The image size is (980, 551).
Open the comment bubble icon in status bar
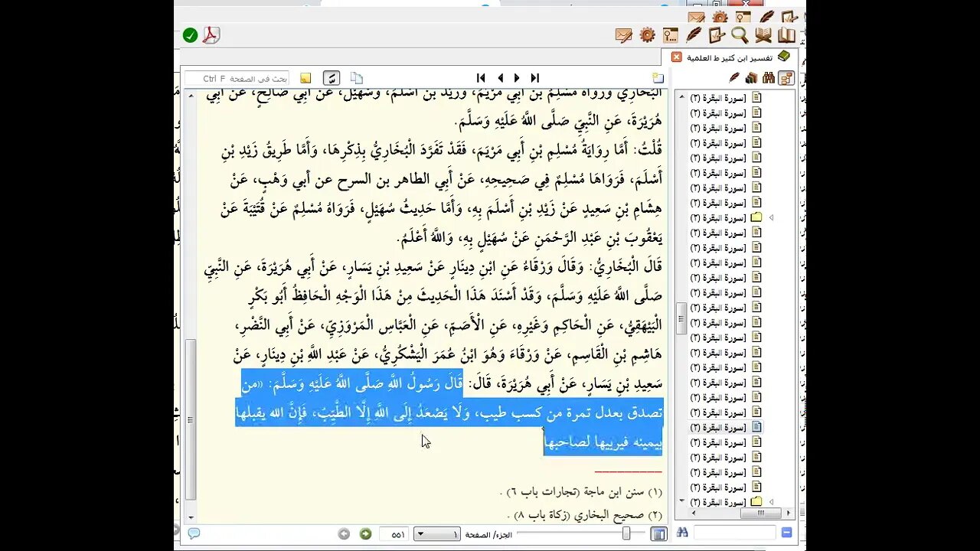pos(194,533)
